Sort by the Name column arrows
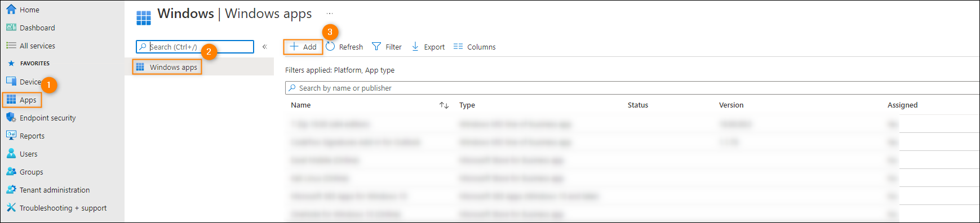980x223 pixels. pyautogui.click(x=444, y=105)
